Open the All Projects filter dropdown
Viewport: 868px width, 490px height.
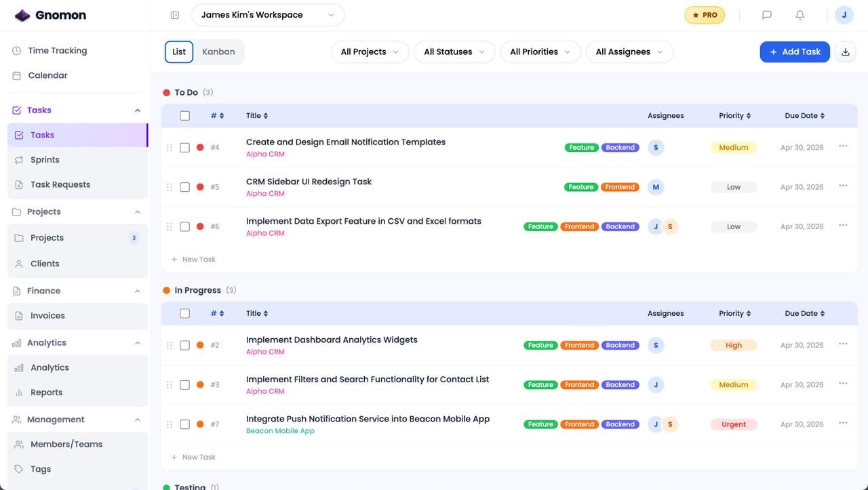[x=370, y=52]
